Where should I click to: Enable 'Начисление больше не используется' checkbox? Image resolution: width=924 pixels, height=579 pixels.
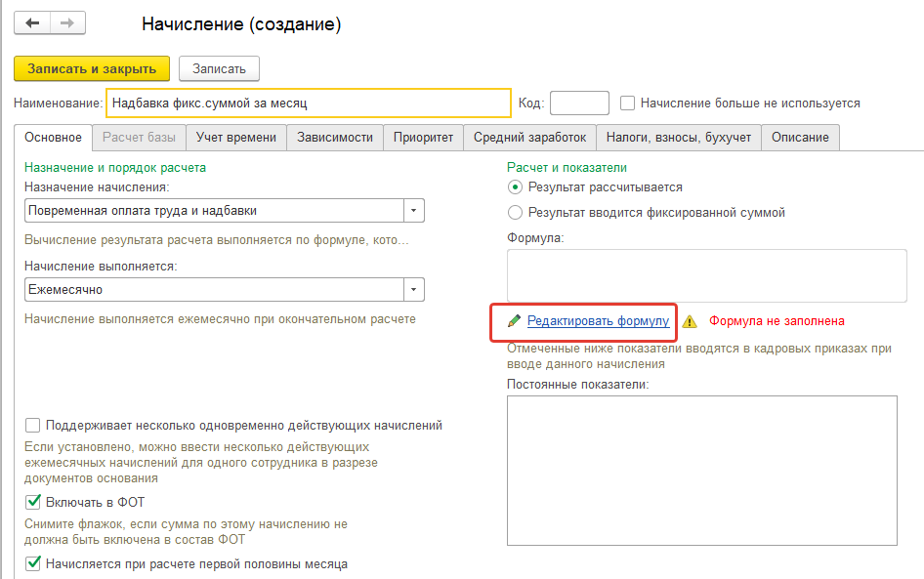click(x=628, y=103)
